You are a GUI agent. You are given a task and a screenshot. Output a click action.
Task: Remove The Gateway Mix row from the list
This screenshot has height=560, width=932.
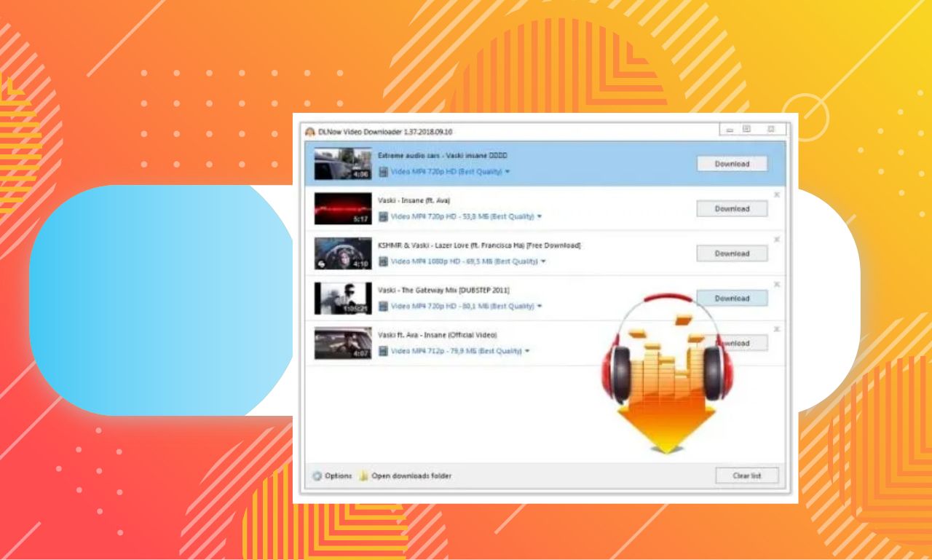point(776,284)
